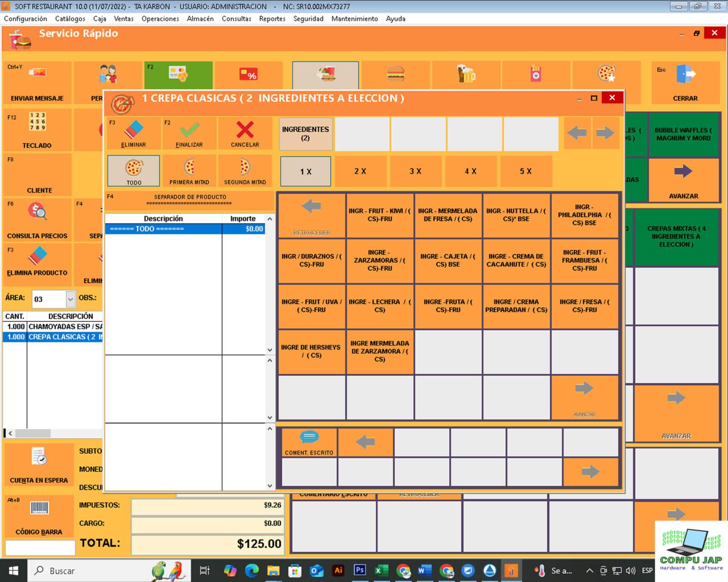Open Coment. Escrito speech bubble
Screen dimensions: 728x582
click(309, 442)
